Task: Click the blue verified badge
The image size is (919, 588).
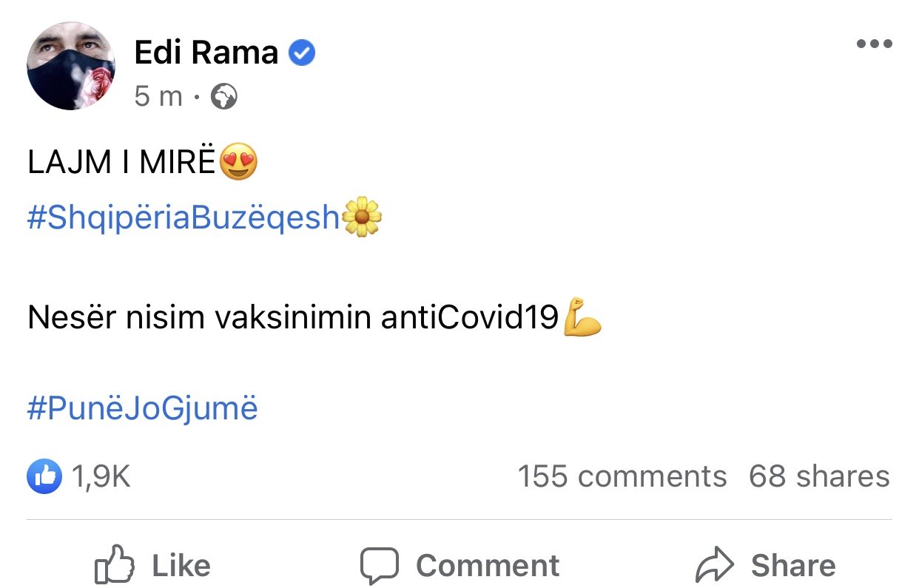Action: point(302,53)
